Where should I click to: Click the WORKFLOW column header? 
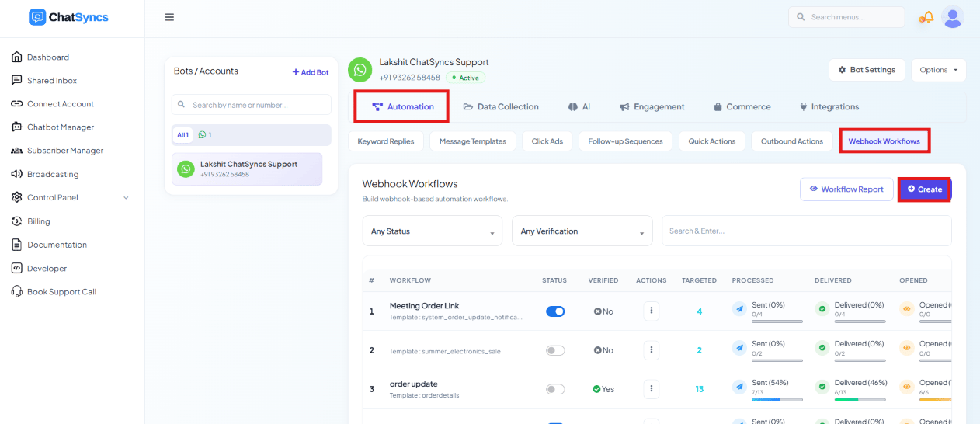coord(410,280)
